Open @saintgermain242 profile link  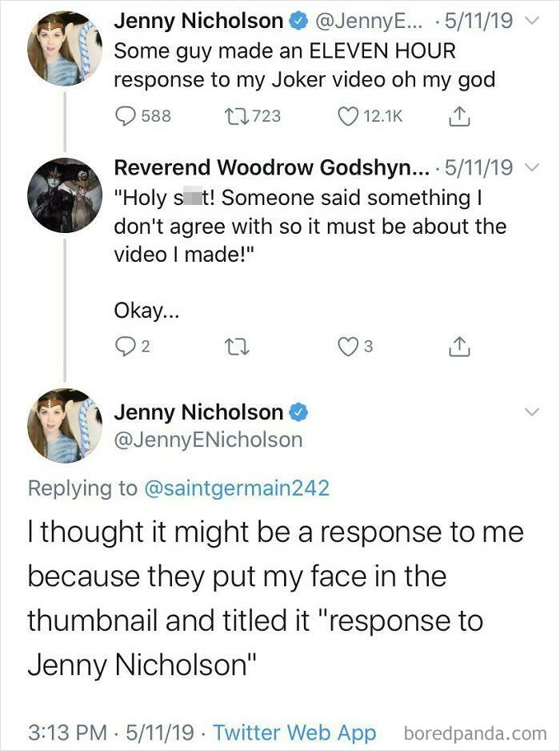[237, 488]
